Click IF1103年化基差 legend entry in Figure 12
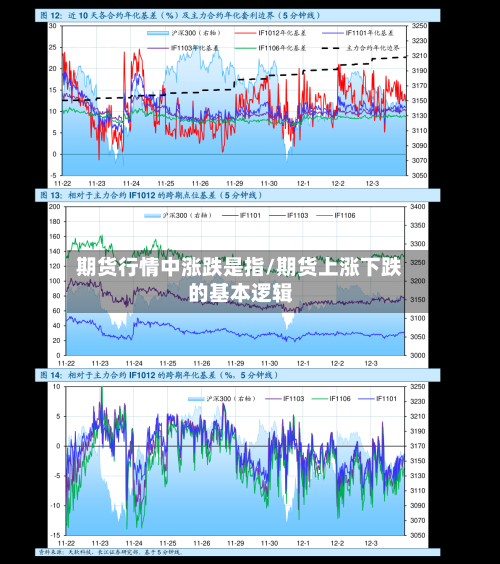This screenshot has width=500, height=564. tap(183, 48)
